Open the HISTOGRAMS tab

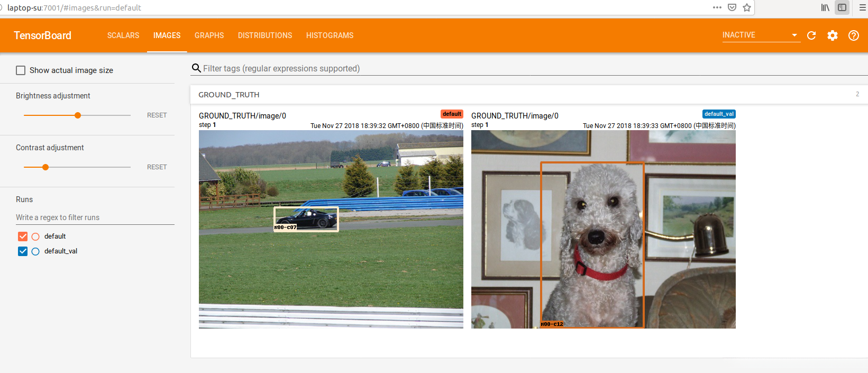tap(330, 35)
